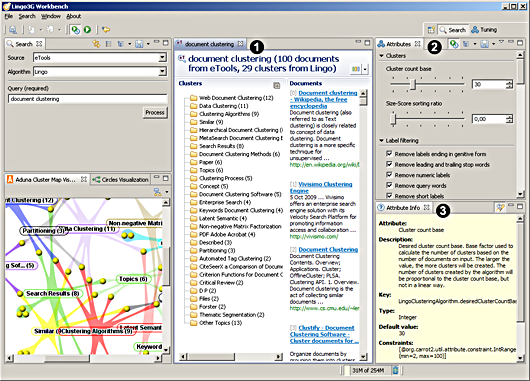The image size is (530, 381).
Task: Run clustering with green play icon
Action: [87, 30]
